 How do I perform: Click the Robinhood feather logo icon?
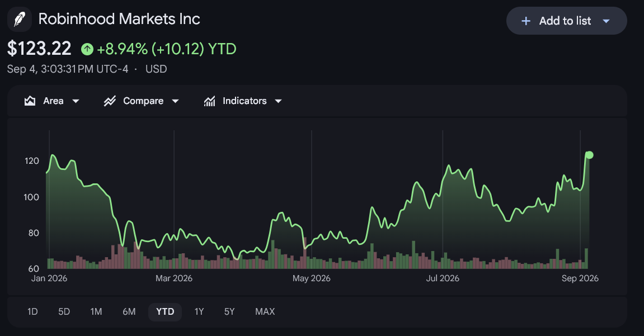click(20, 19)
